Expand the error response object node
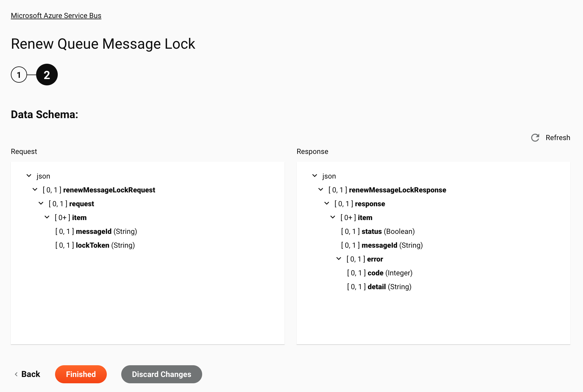This screenshot has height=392, width=583. click(339, 259)
